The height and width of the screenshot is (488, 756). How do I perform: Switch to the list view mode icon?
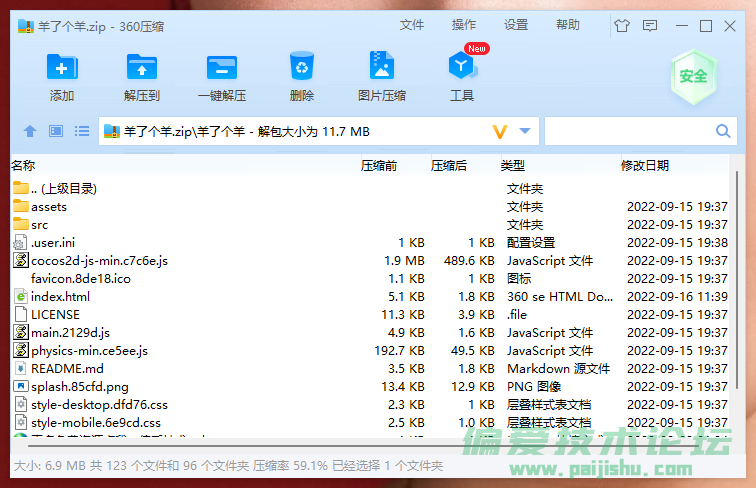[82, 131]
